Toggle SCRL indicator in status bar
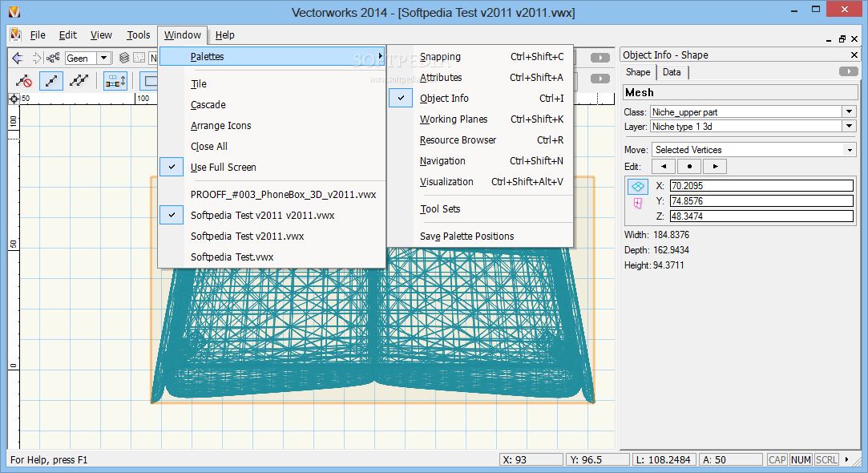Screen dimensions: 868x473 [x=826, y=459]
